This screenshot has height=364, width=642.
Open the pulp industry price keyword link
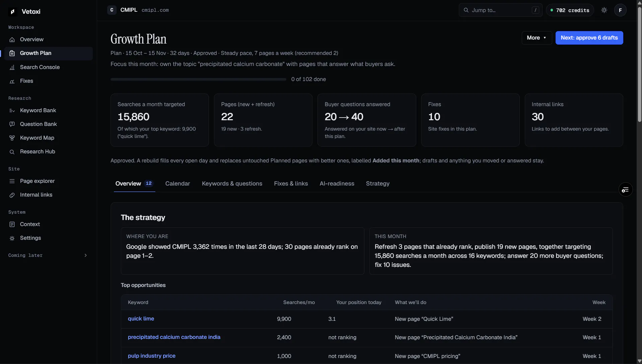point(151,356)
